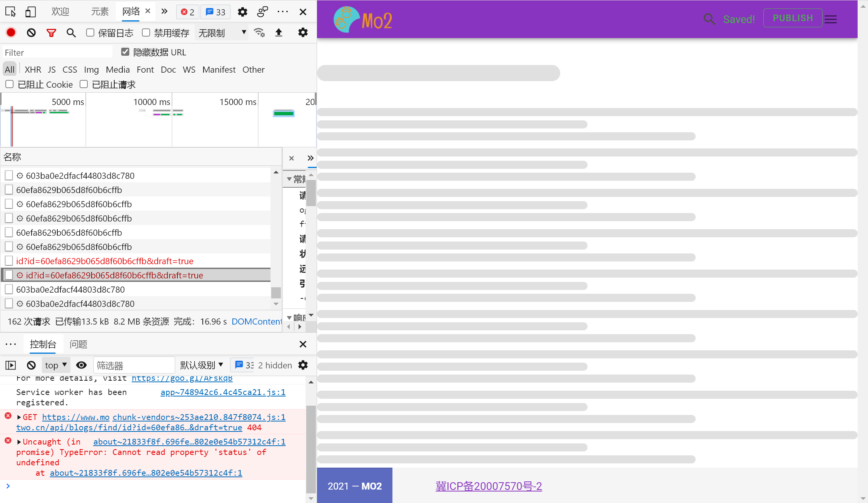Click the import HAR upload arrow
This screenshot has height=503, width=868.
click(x=279, y=33)
